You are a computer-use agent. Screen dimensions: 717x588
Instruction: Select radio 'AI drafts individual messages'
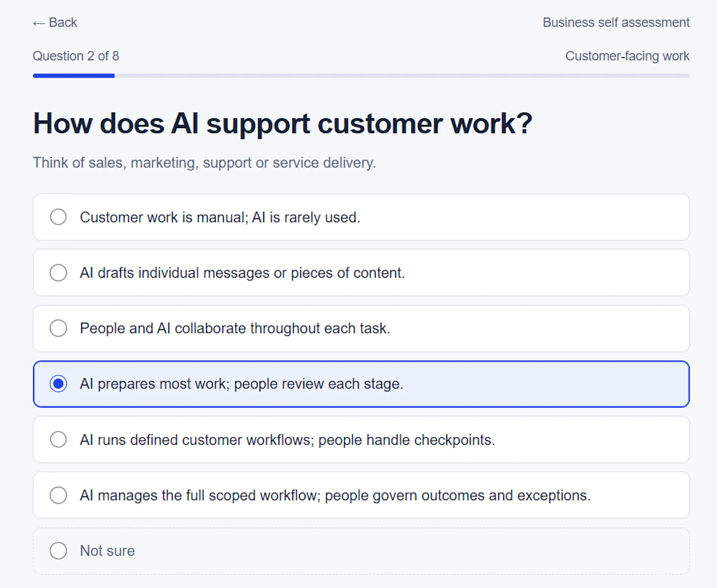click(x=58, y=273)
